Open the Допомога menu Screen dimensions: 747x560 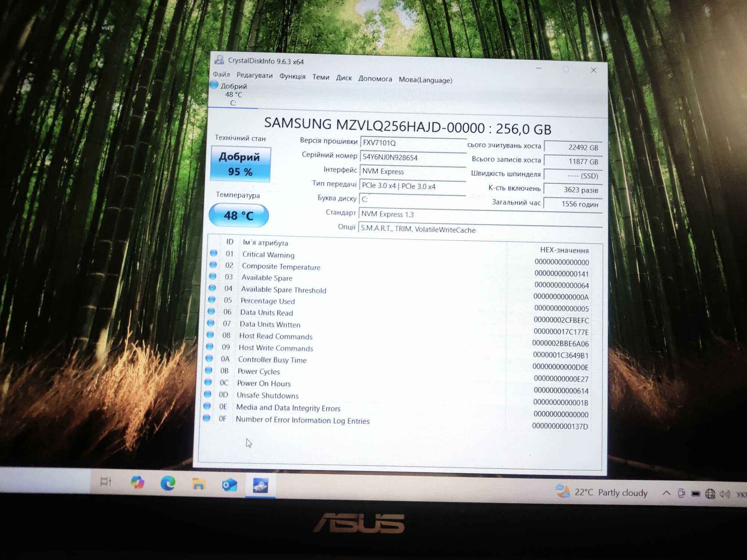click(x=375, y=79)
